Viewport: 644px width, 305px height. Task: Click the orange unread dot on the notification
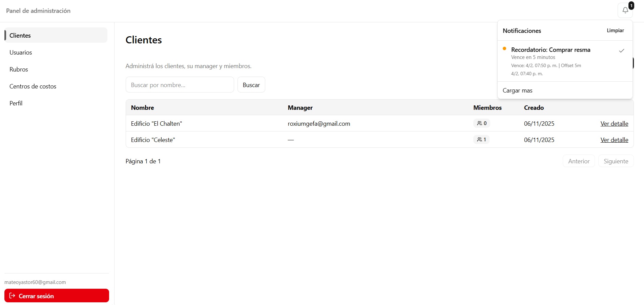tap(504, 49)
